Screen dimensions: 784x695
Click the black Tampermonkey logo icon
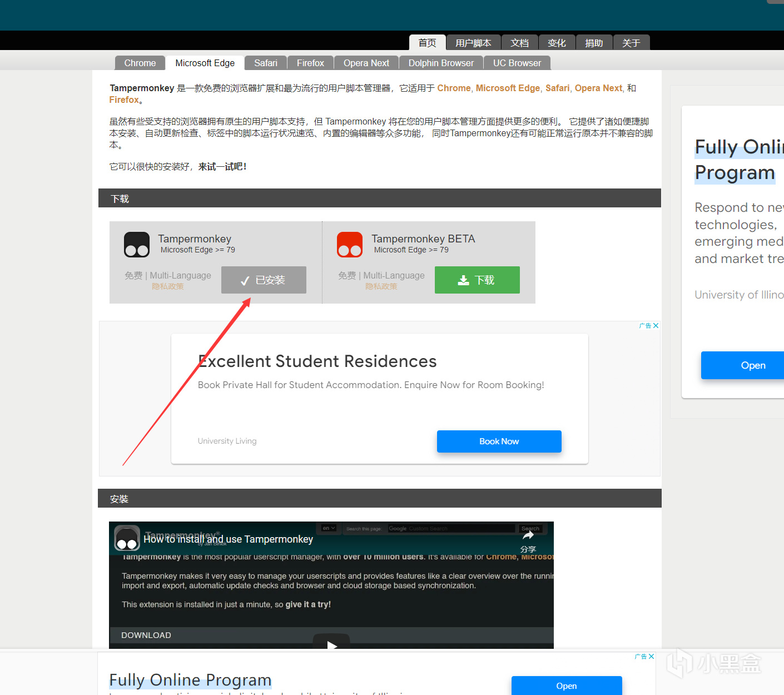tap(137, 245)
